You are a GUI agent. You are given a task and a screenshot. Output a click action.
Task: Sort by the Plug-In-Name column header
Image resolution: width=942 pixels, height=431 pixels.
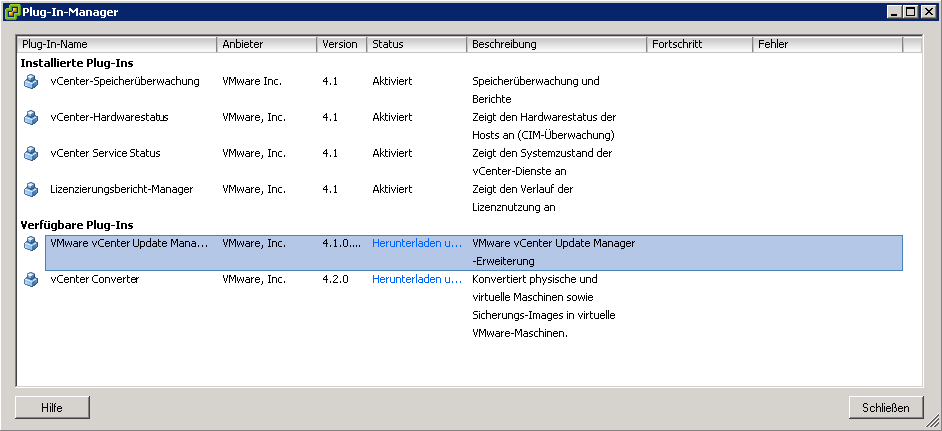[x=117, y=45]
